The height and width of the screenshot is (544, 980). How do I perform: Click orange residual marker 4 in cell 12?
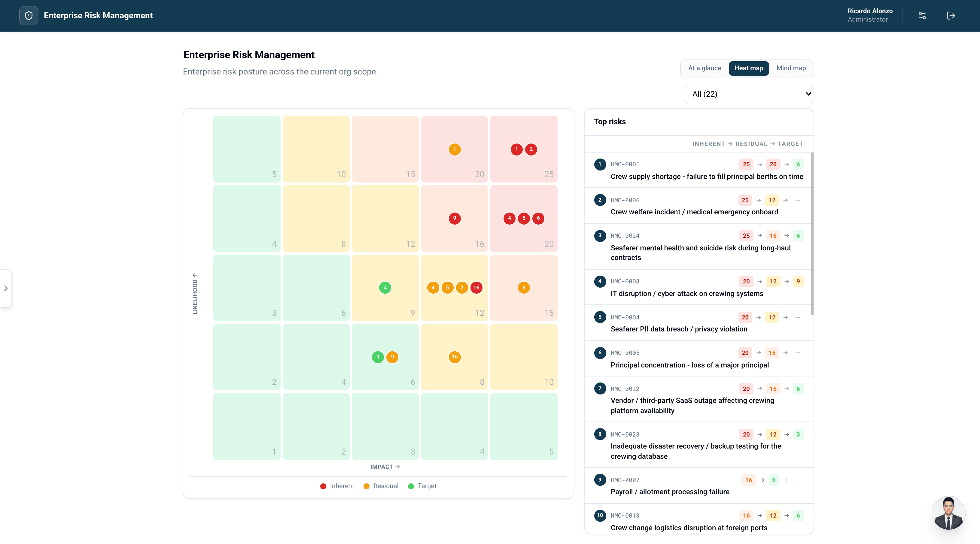(x=433, y=288)
